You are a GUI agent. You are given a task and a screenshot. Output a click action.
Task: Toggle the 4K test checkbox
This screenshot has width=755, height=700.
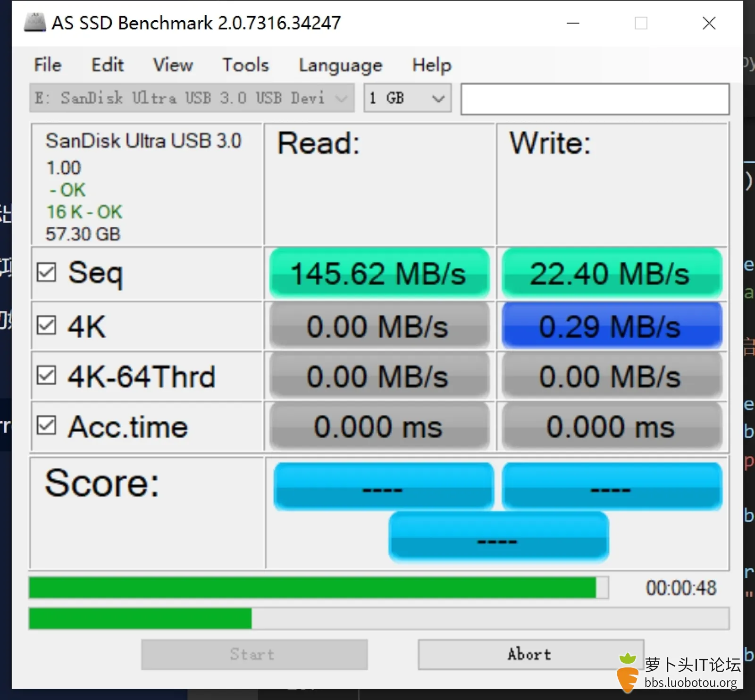[x=46, y=325]
